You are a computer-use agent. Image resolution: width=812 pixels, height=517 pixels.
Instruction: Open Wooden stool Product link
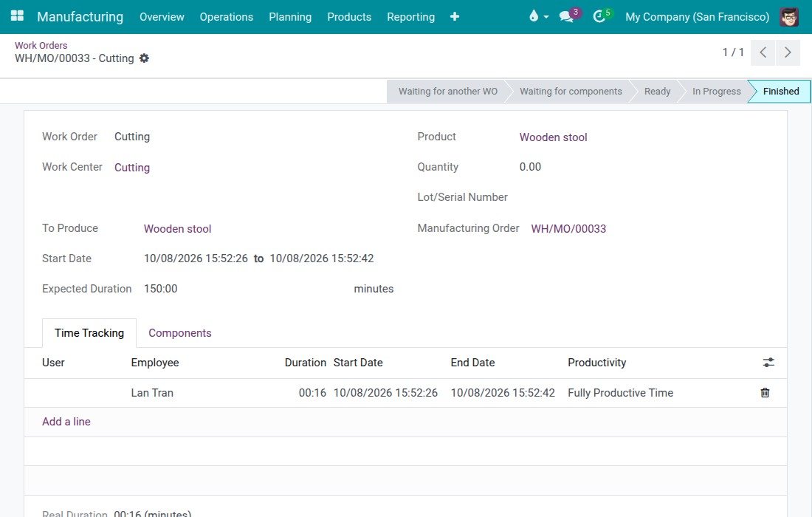pos(553,137)
